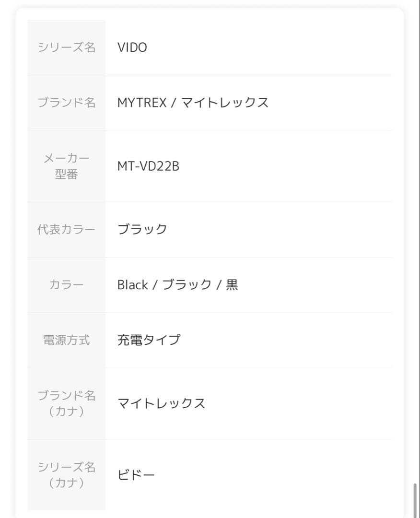Viewport: 420px width, 518px height.
Task: Click the ブランド名（カナ） label cell
Action: click(66, 403)
